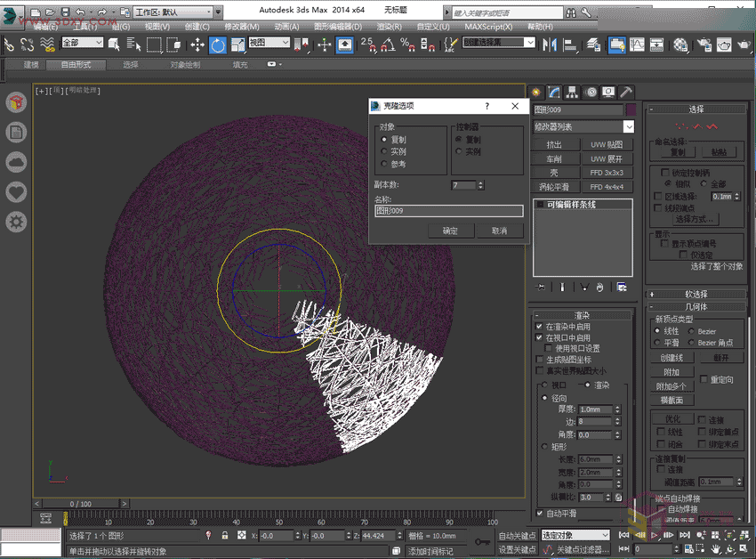Click the 附加 attach button
The image size is (756, 559).
(672, 372)
